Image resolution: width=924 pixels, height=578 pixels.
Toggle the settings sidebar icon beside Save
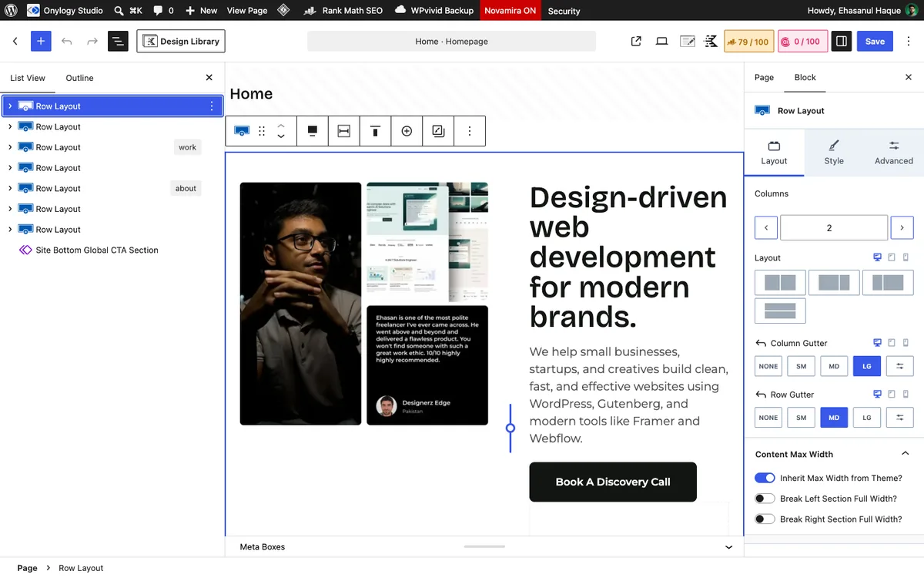click(x=842, y=41)
